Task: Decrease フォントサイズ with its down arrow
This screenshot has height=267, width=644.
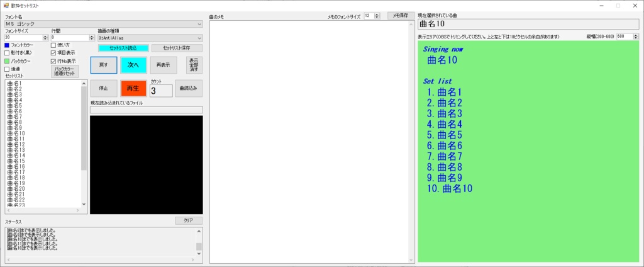Action: coord(45,40)
